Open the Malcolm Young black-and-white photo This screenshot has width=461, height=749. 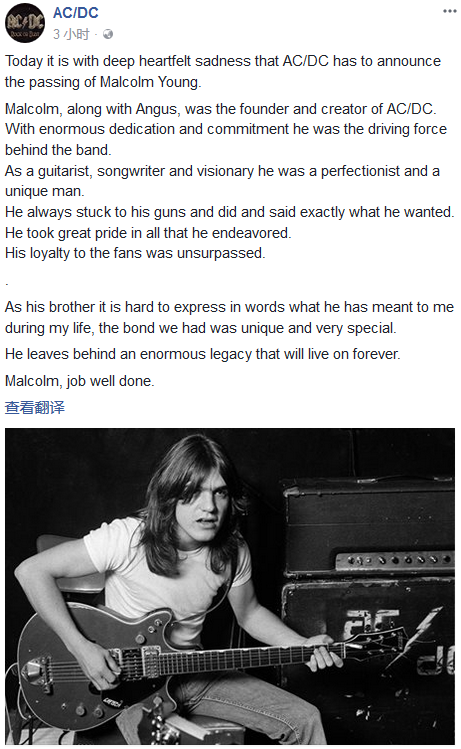click(x=230, y=586)
